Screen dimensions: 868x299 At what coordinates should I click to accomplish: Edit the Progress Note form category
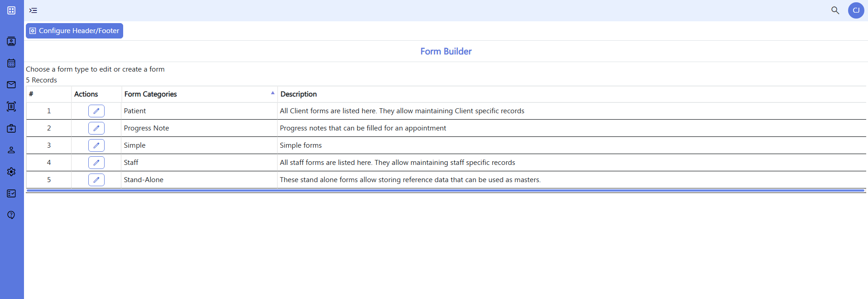click(96, 128)
